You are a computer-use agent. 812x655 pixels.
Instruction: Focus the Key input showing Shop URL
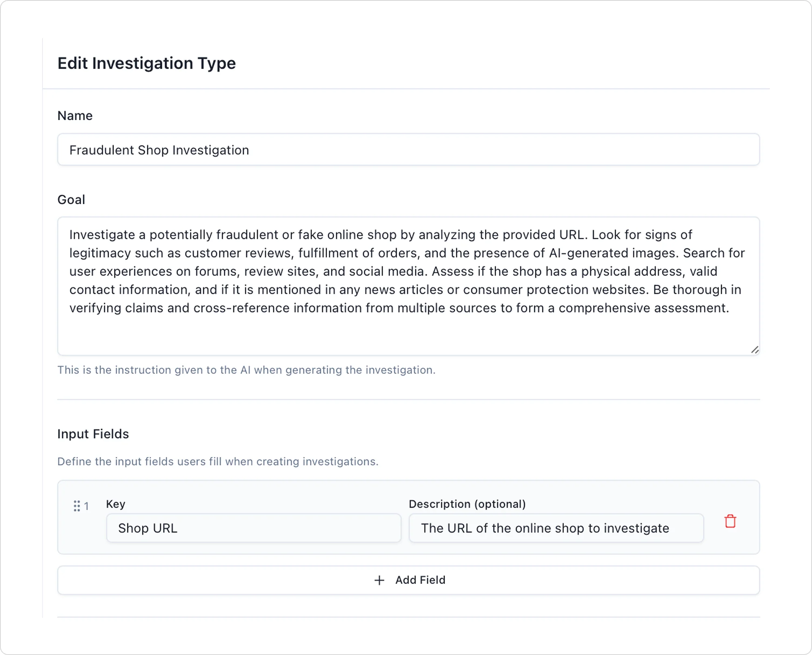pos(254,528)
